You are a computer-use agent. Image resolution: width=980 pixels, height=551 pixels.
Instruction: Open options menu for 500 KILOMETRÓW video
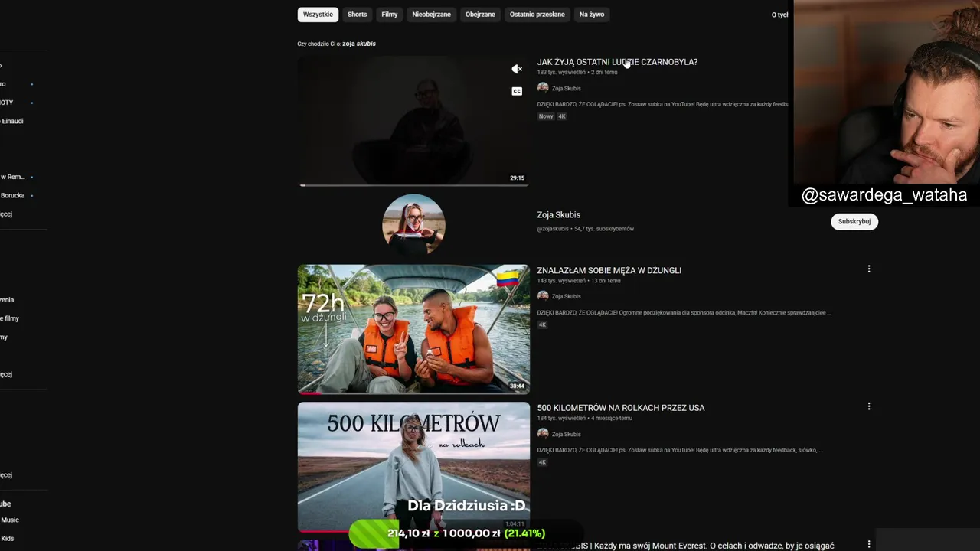click(x=869, y=406)
